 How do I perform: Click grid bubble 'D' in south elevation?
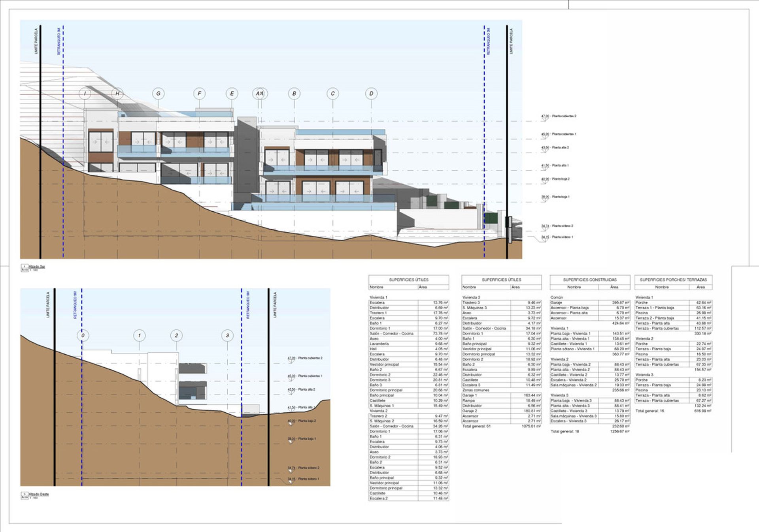(x=371, y=94)
